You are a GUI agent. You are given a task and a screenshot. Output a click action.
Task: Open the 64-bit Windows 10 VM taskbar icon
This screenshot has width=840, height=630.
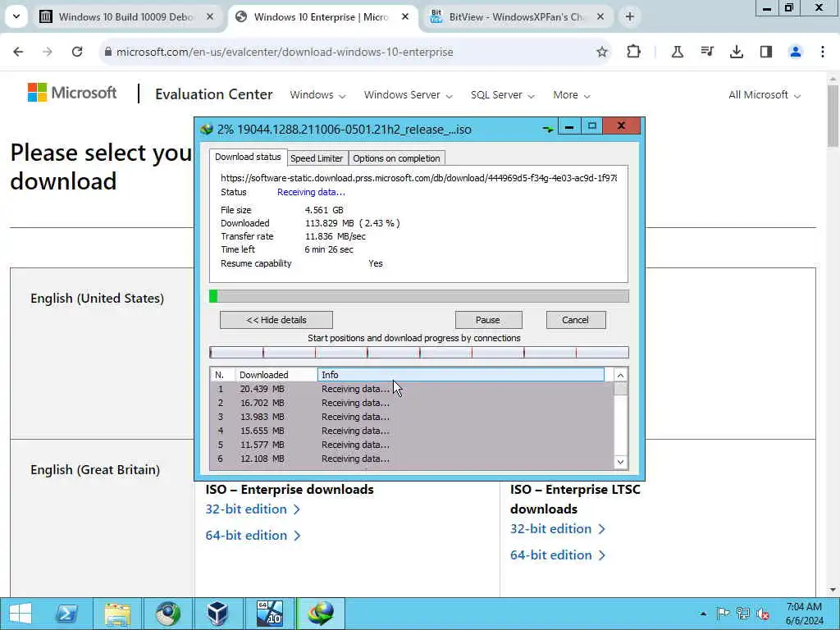(x=269, y=614)
